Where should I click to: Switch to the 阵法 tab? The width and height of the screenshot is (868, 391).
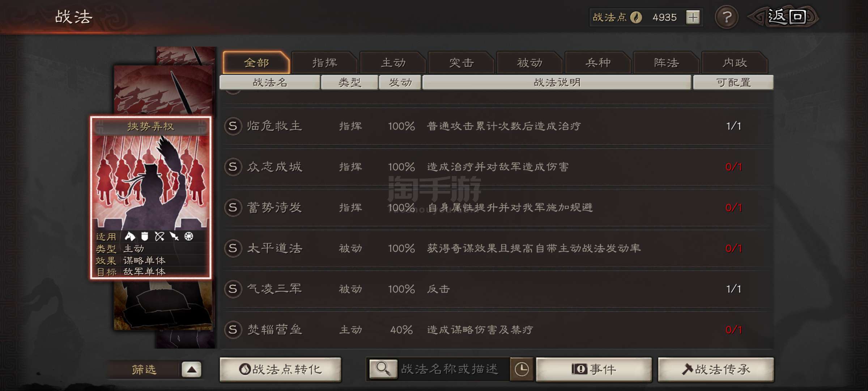pyautogui.click(x=666, y=63)
